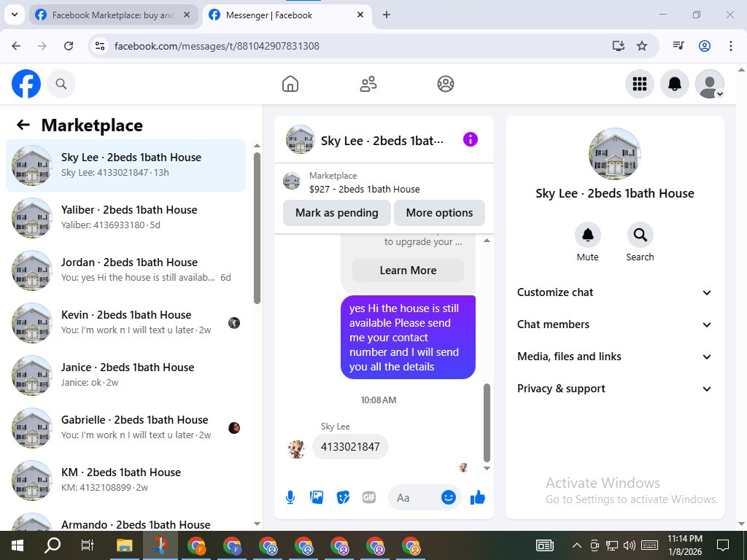Click the message Aa input field
Image resolution: width=747 pixels, height=560 pixels.
pyautogui.click(x=414, y=497)
